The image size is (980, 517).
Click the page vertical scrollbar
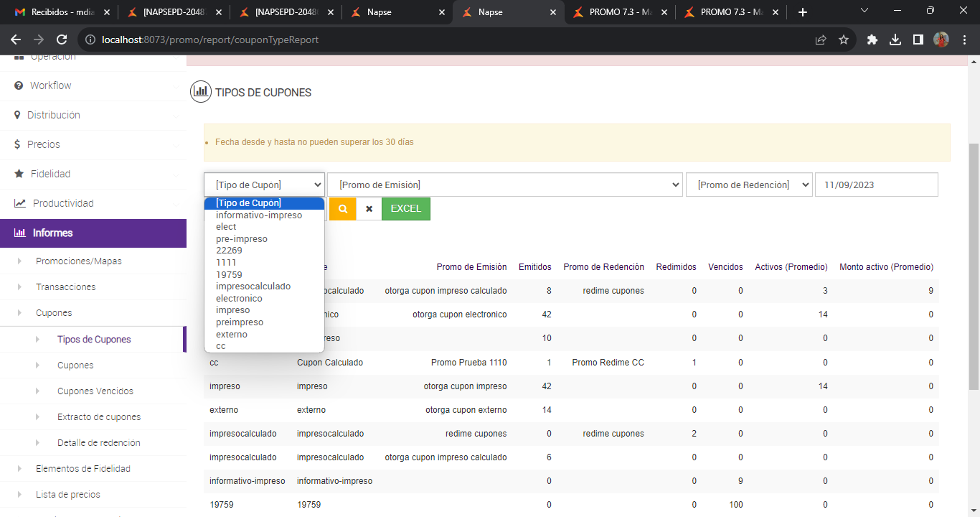[974, 266]
